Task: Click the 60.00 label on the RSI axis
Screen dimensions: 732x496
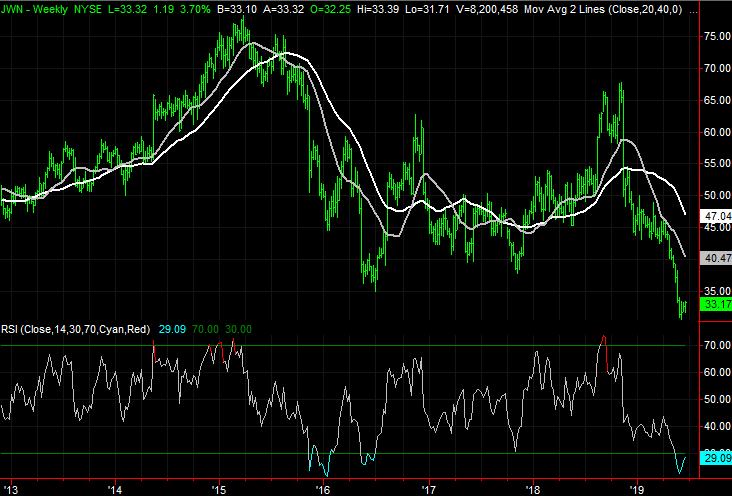Action: pos(718,372)
